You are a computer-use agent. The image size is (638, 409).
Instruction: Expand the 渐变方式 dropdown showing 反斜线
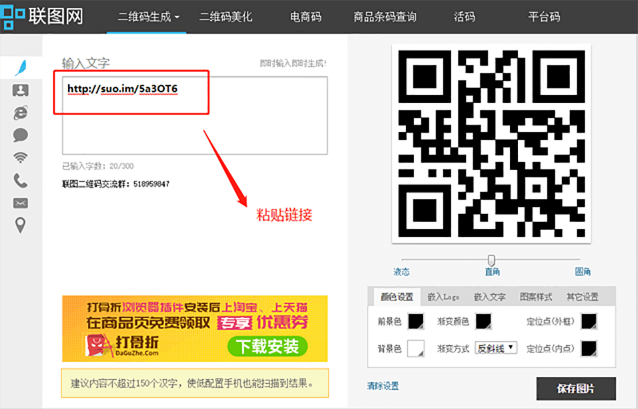pyautogui.click(x=496, y=348)
